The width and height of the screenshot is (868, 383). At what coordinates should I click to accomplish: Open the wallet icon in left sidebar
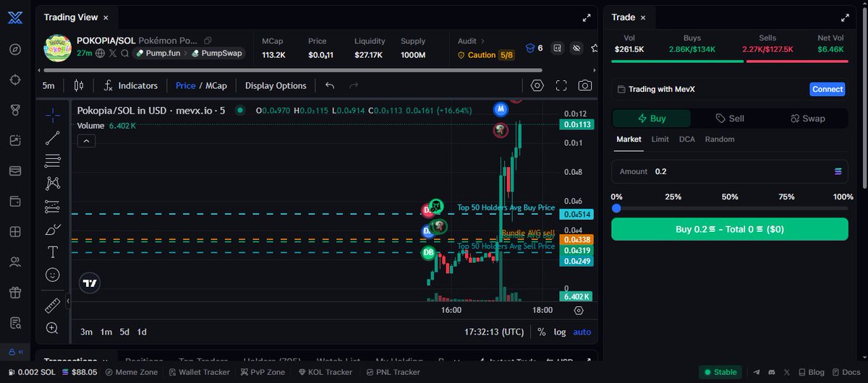[15, 201]
